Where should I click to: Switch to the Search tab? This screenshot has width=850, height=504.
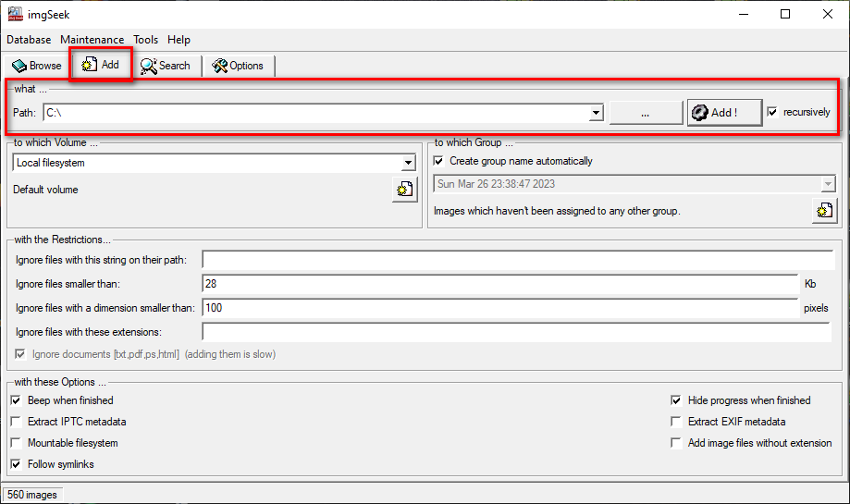166,66
